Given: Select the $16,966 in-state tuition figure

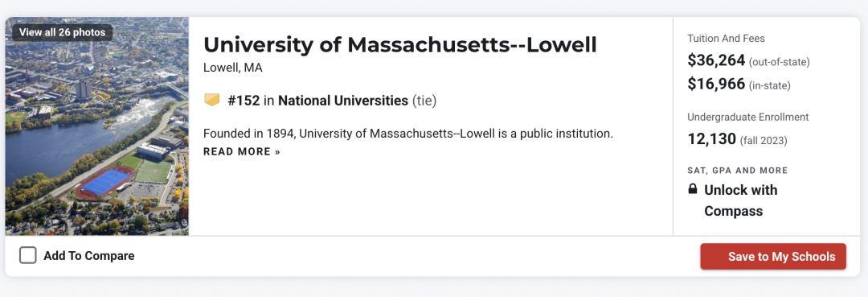Looking at the screenshot, I should point(716,85).
